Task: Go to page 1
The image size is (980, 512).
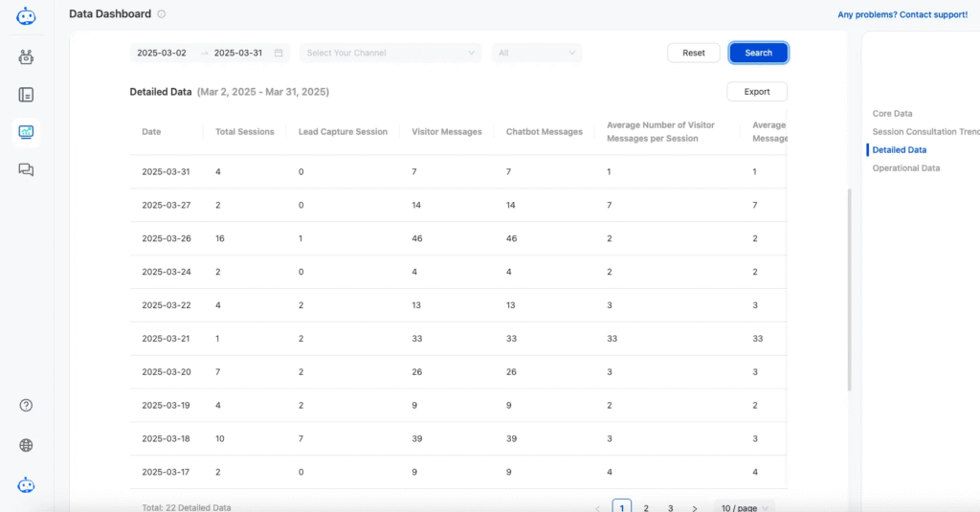Action: tap(621, 507)
